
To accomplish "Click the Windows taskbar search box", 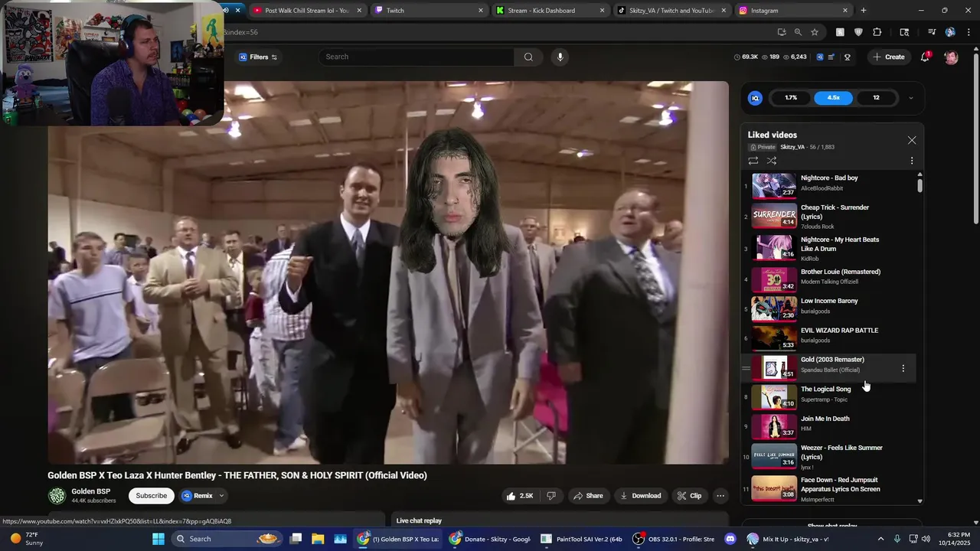I will coord(226,539).
